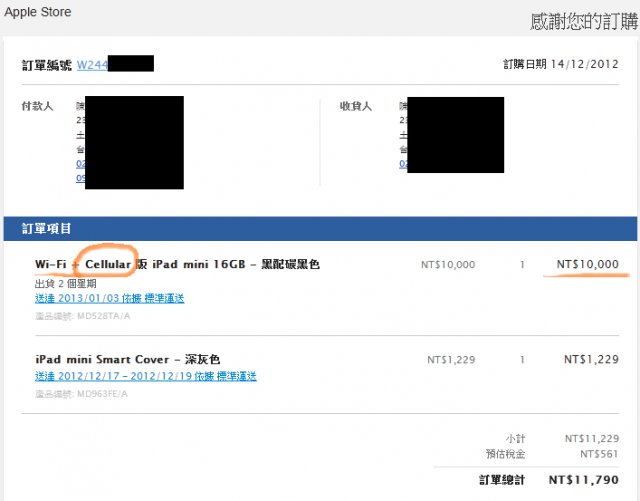Click quantity 1 in iPad mini row
Viewport: 640px width, 501px height.
[522, 265]
